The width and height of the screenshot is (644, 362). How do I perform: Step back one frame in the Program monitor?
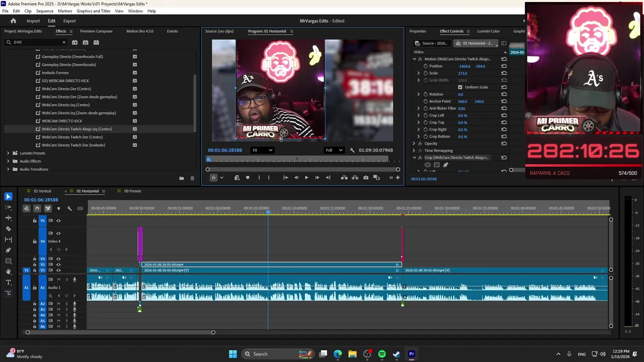pyautogui.click(x=296, y=177)
